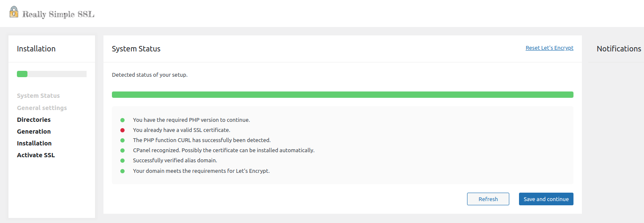Screen dimensions: 644x223
Task: Open the Activate SSL step
Action: click(36, 155)
